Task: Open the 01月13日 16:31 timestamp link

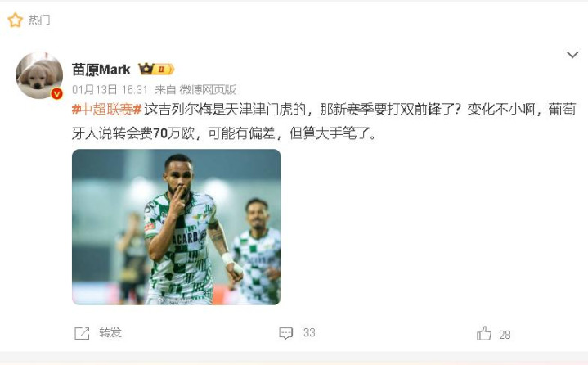Action: click(110, 90)
